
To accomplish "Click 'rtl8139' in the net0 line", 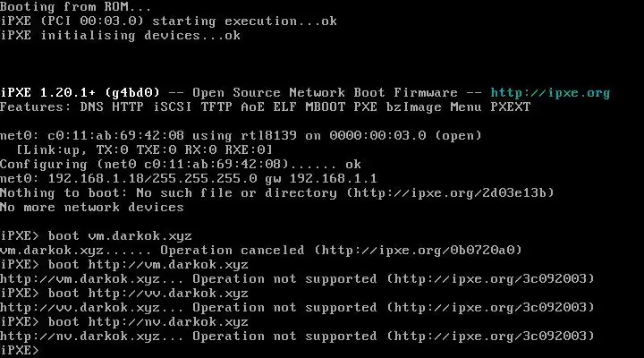I will (x=268, y=136).
